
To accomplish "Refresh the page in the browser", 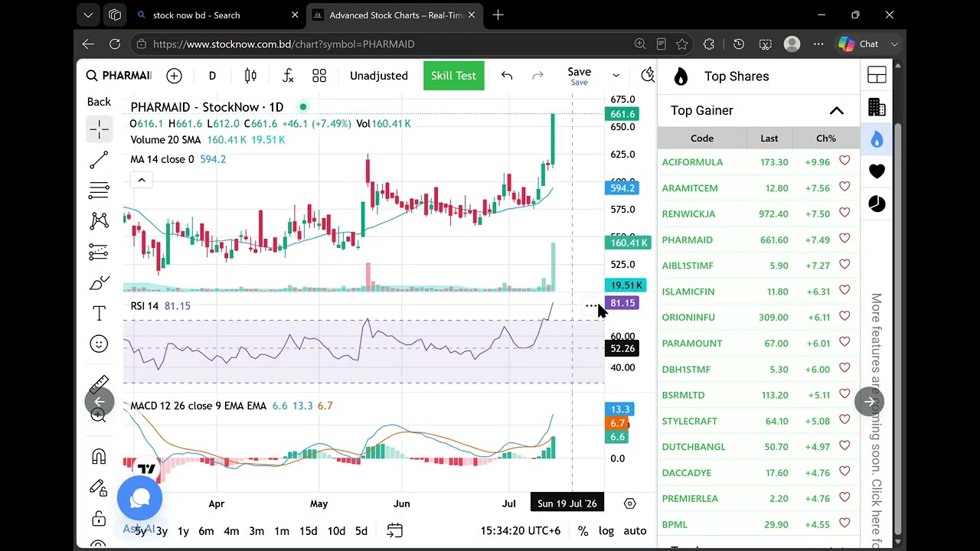I will 115,44.
